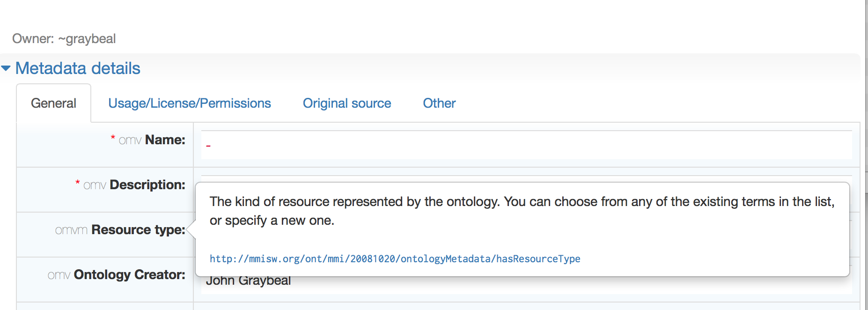The height and width of the screenshot is (310, 868).
Task: Click the Resource type label
Action: (138, 229)
